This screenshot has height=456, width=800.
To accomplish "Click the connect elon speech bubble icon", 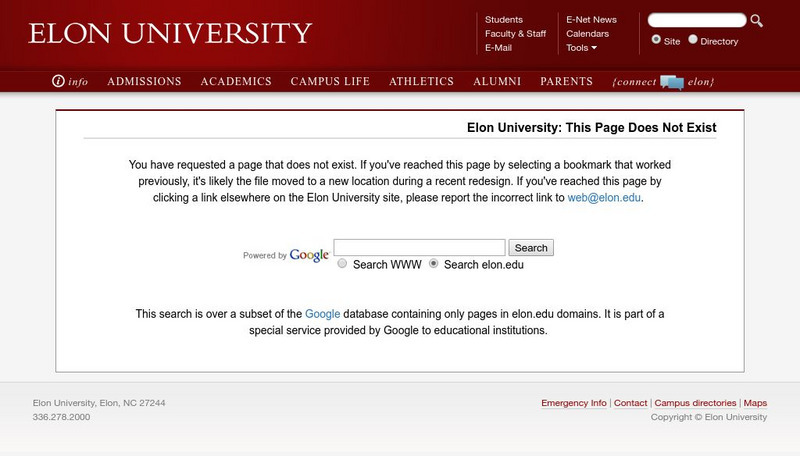I will point(671,82).
